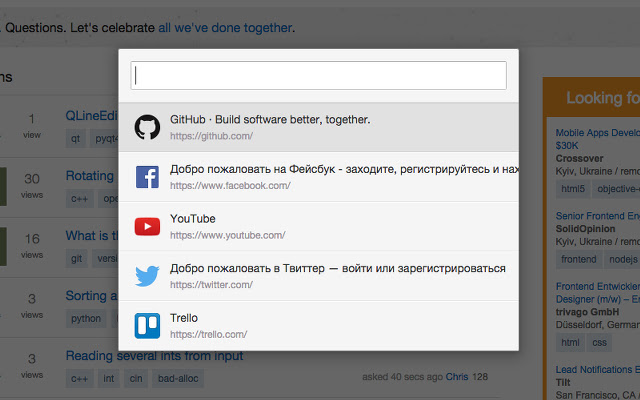Image resolution: width=640 pixels, height=400 pixels.
Task: Select the Trello result title
Action: coord(184,318)
